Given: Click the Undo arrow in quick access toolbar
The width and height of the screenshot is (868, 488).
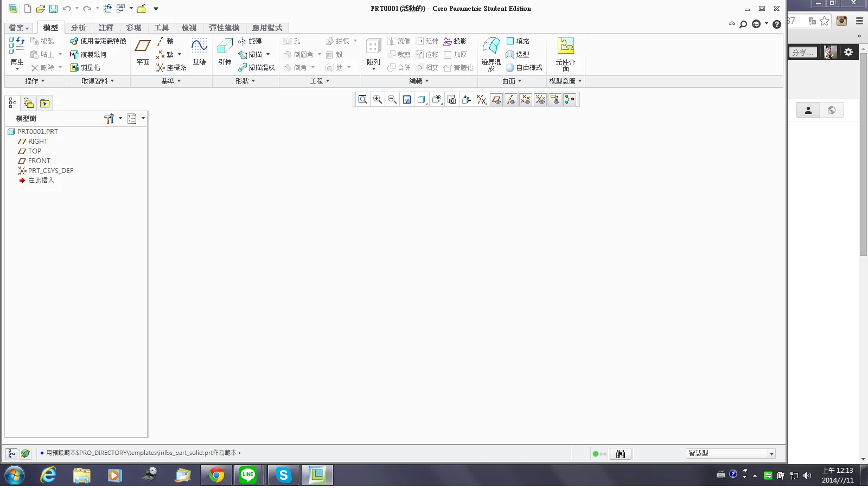Looking at the screenshot, I should pos(67,9).
